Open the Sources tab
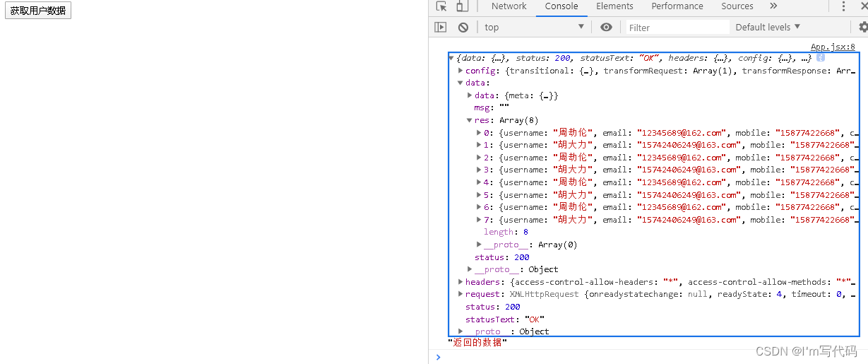868x364 pixels. [737, 6]
